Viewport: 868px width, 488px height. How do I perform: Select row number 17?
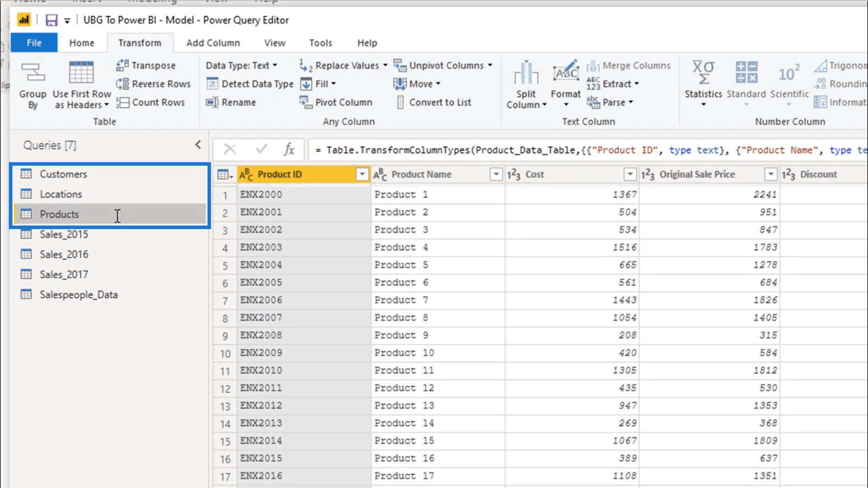(x=225, y=476)
